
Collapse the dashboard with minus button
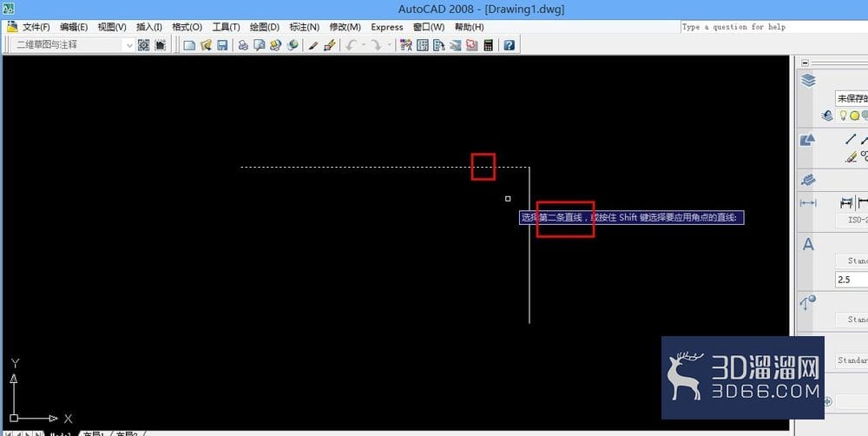coord(805,63)
